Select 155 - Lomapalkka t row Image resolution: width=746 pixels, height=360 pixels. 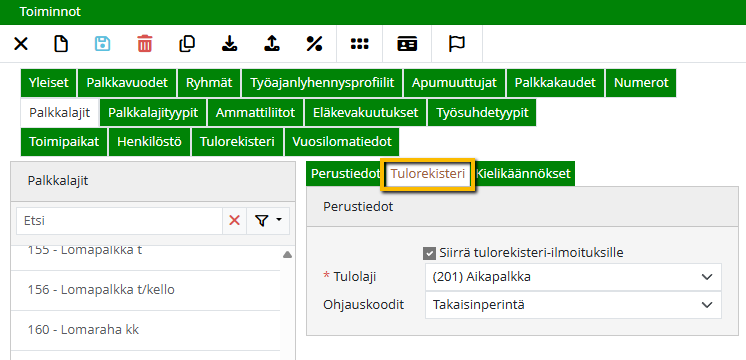(x=145, y=256)
